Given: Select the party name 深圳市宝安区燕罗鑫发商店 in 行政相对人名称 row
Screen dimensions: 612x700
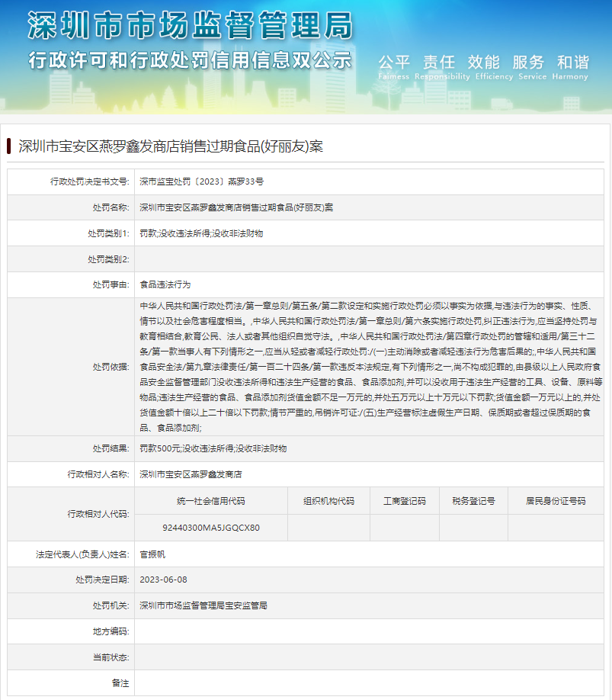Looking at the screenshot, I should tap(191, 474).
